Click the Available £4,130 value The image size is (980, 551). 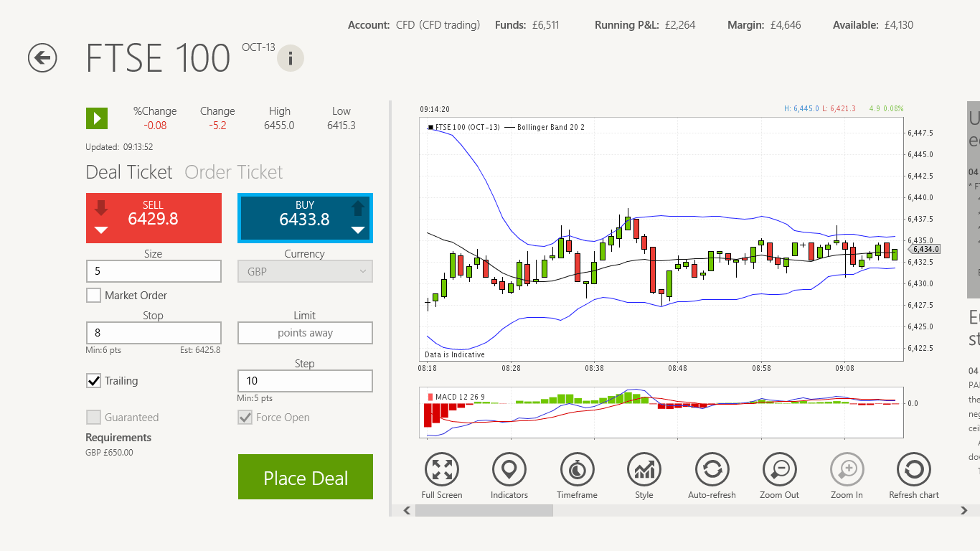(x=899, y=25)
